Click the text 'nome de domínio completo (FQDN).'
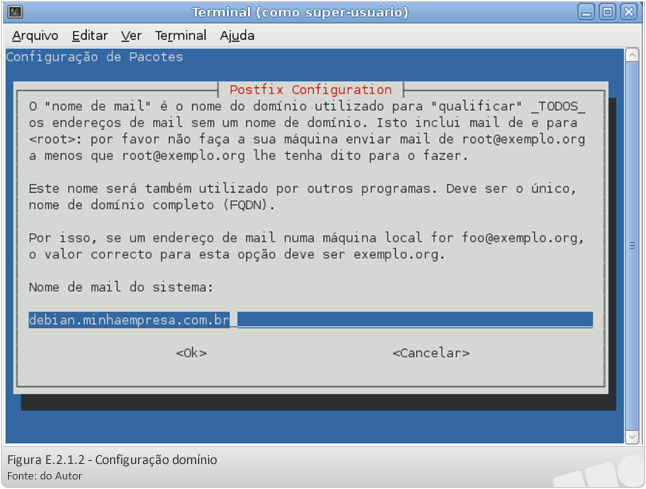This screenshot has width=646, height=489. point(152,205)
